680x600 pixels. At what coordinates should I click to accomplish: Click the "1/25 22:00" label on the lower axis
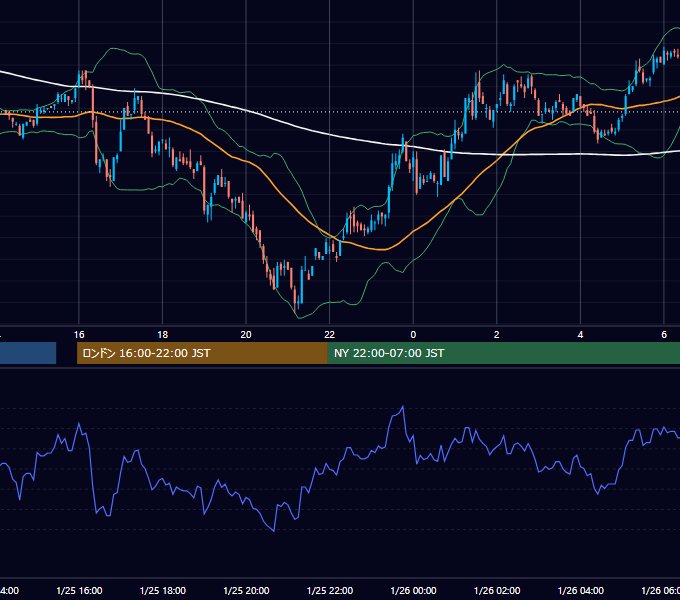[x=330, y=590]
